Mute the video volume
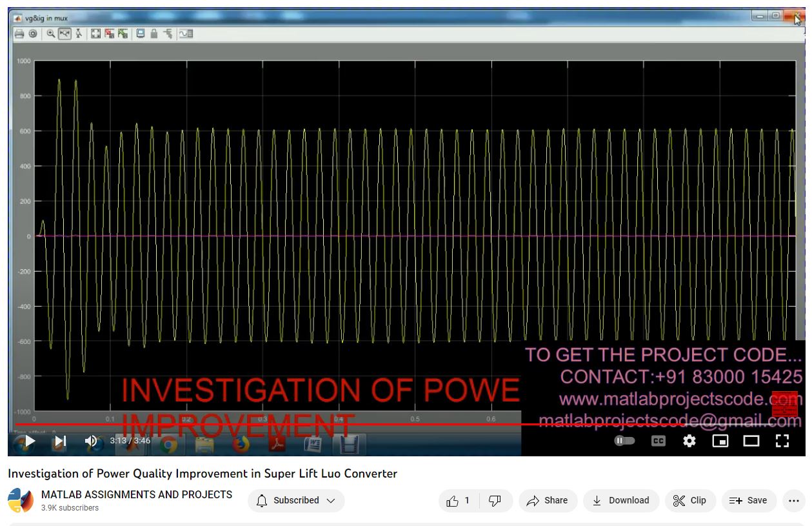The image size is (812, 526). click(x=91, y=441)
